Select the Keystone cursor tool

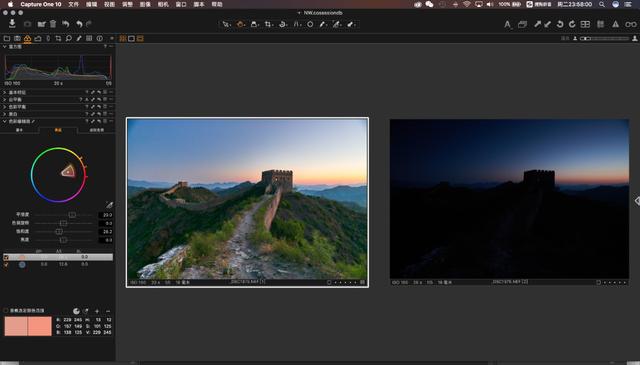point(297,24)
